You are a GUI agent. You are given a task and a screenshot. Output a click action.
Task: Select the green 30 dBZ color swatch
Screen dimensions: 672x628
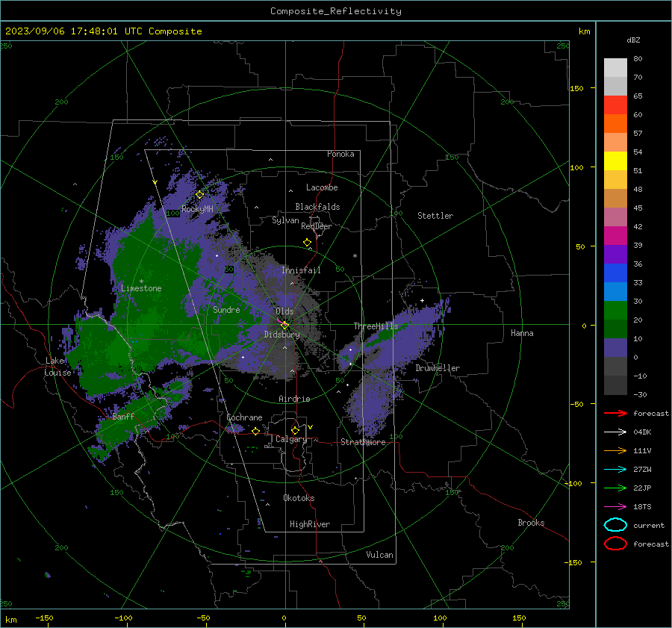point(615,311)
